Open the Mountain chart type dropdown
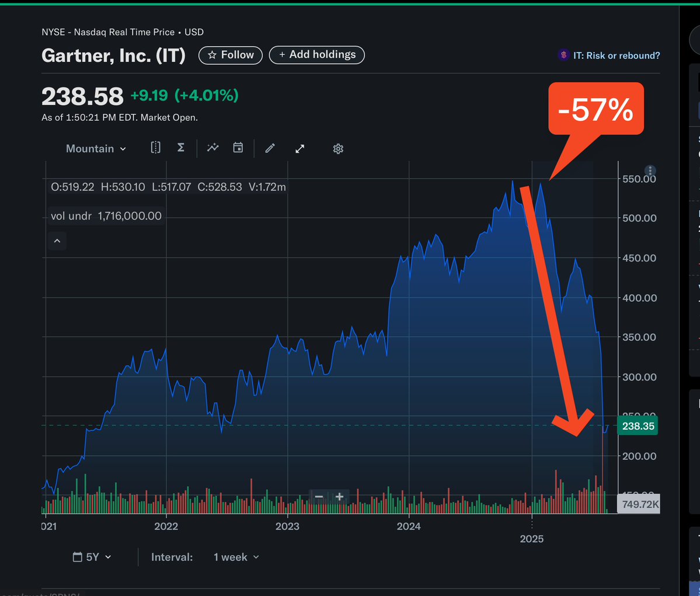 96,149
